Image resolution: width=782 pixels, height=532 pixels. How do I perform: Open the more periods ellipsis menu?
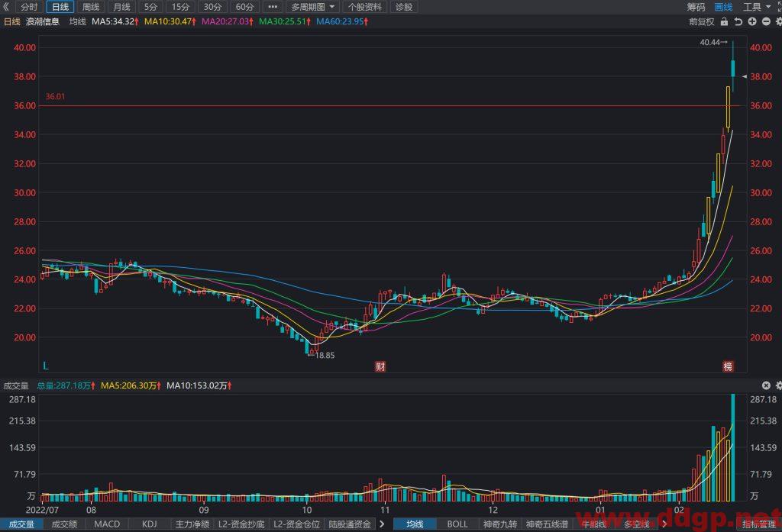pyautogui.click(x=273, y=7)
